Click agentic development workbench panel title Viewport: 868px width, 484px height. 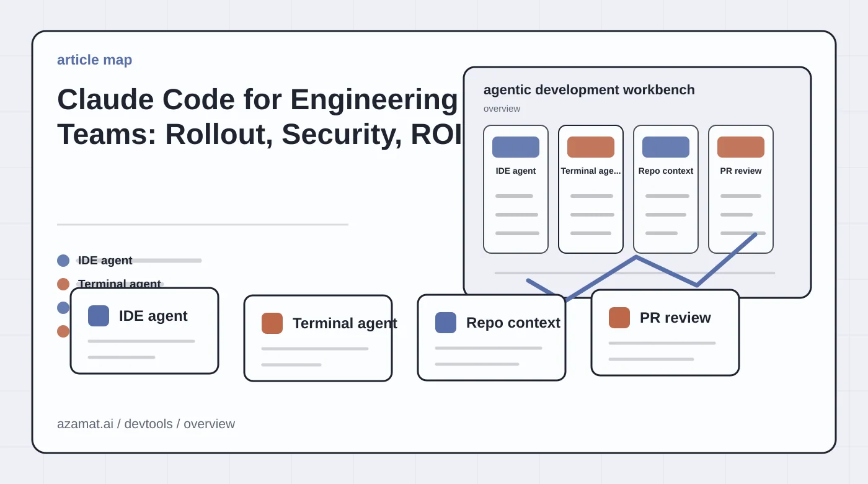click(x=589, y=90)
